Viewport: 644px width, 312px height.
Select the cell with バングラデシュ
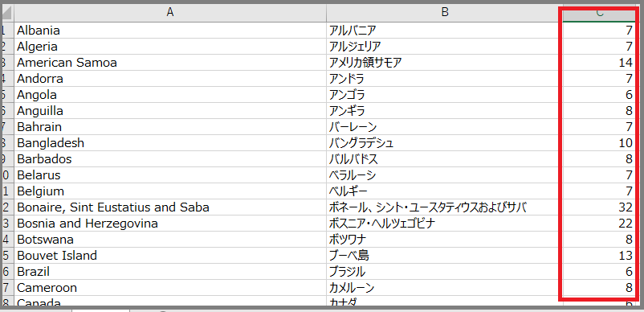coord(444,143)
